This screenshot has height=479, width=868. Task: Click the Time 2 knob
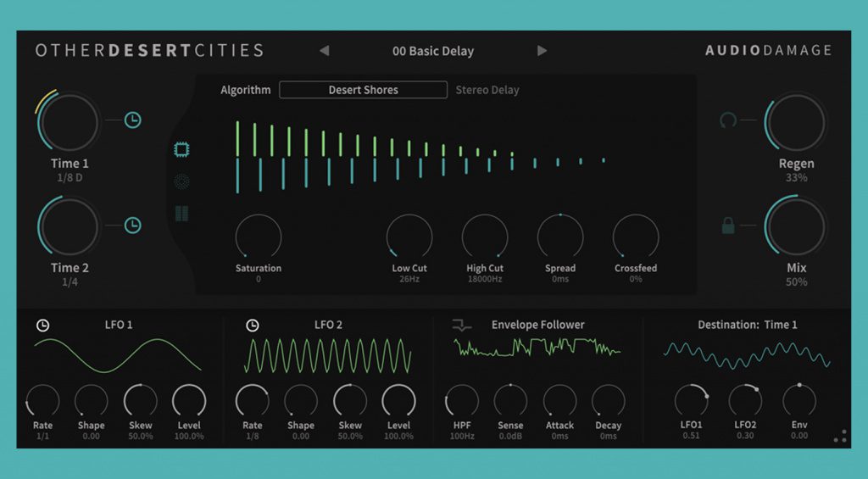70,226
